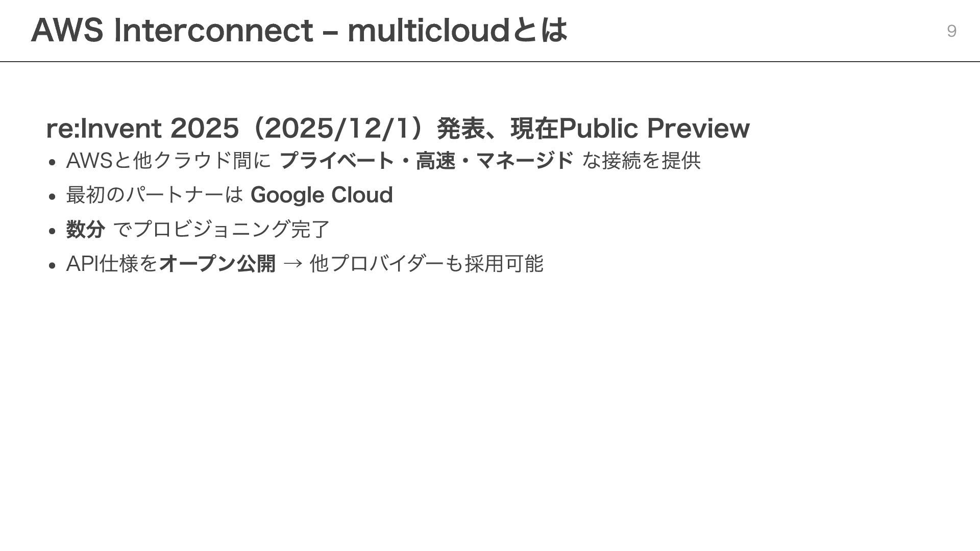Click 'Public Preview' in the heading

pos(654,128)
